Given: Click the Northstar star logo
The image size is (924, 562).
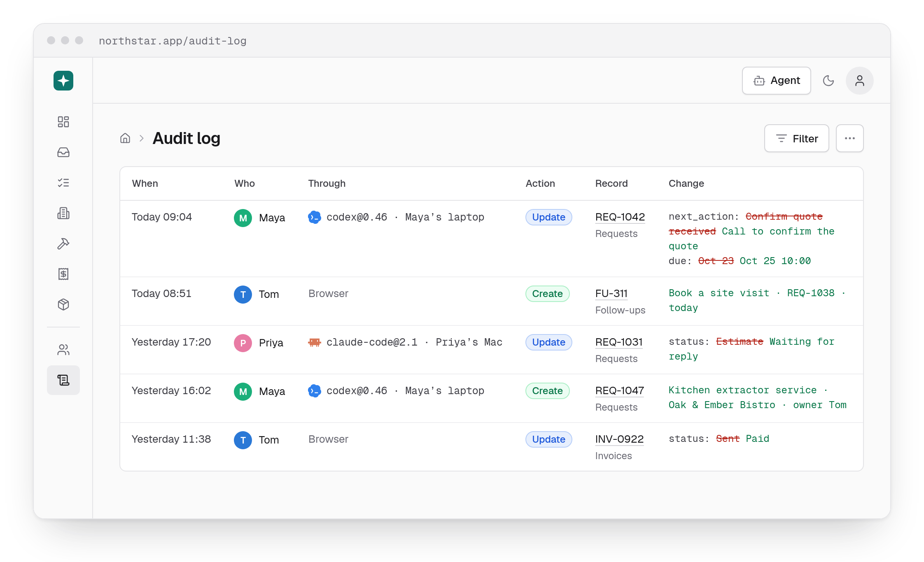Looking at the screenshot, I should coord(63,81).
